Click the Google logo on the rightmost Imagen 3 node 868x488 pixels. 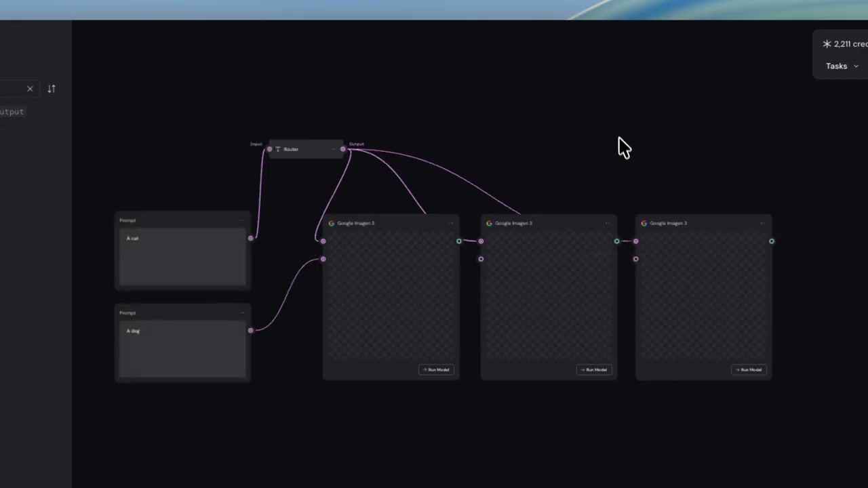[x=644, y=223]
